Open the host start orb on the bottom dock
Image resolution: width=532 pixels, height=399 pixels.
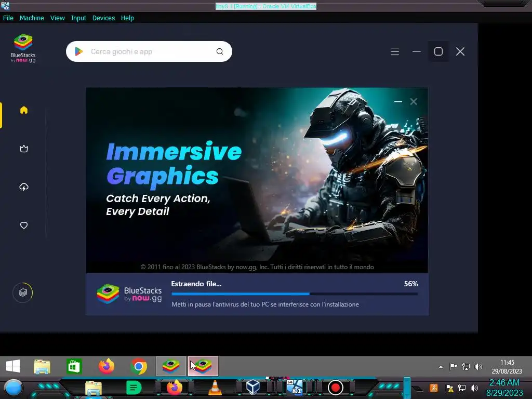14,388
